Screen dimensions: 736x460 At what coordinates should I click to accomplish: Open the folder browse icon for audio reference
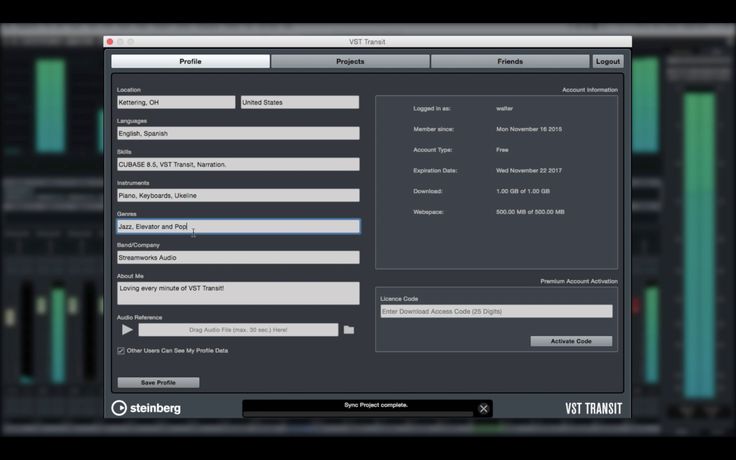tap(349, 330)
